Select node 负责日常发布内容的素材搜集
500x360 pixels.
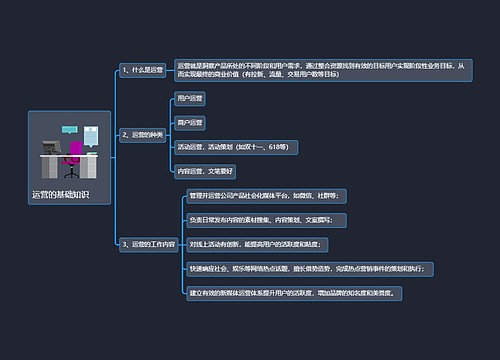[267, 220]
